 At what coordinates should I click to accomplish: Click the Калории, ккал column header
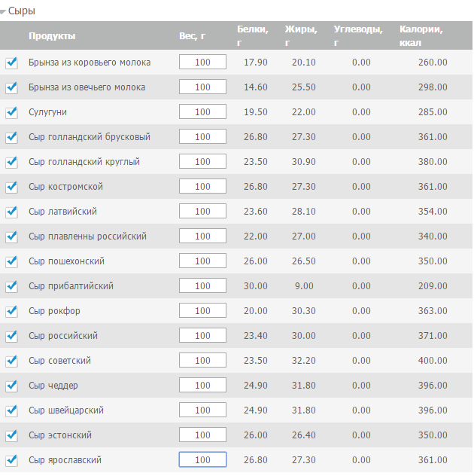click(421, 36)
